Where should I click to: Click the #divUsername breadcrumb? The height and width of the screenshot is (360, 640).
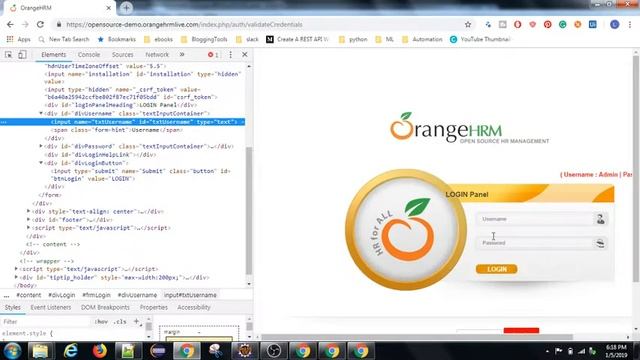click(137, 295)
